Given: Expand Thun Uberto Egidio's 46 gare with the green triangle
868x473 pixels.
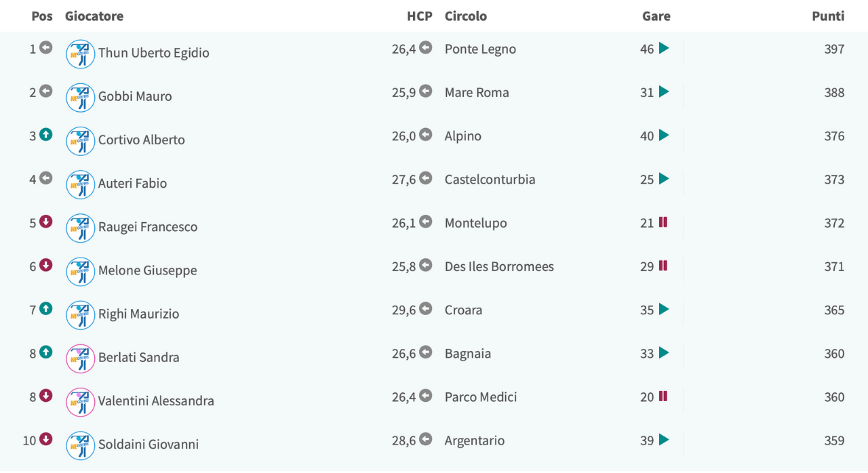Looking at the screenshot, I should pos(664,48).
